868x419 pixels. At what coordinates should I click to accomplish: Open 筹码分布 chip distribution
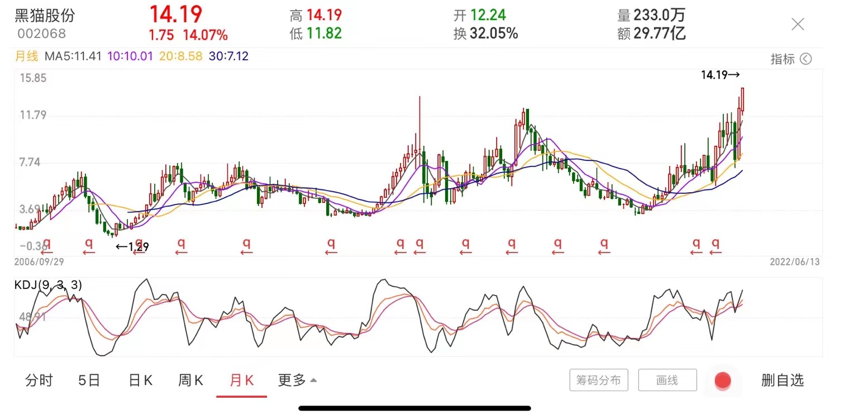pos(599,380)
